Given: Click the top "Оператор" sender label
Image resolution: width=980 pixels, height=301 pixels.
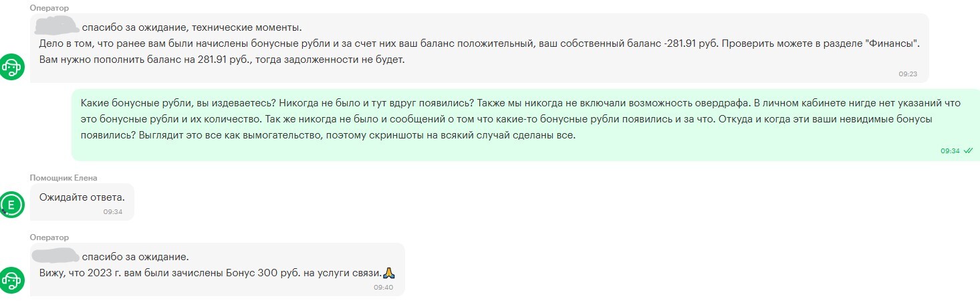Looking at the screenshot, I should (49, 7).
